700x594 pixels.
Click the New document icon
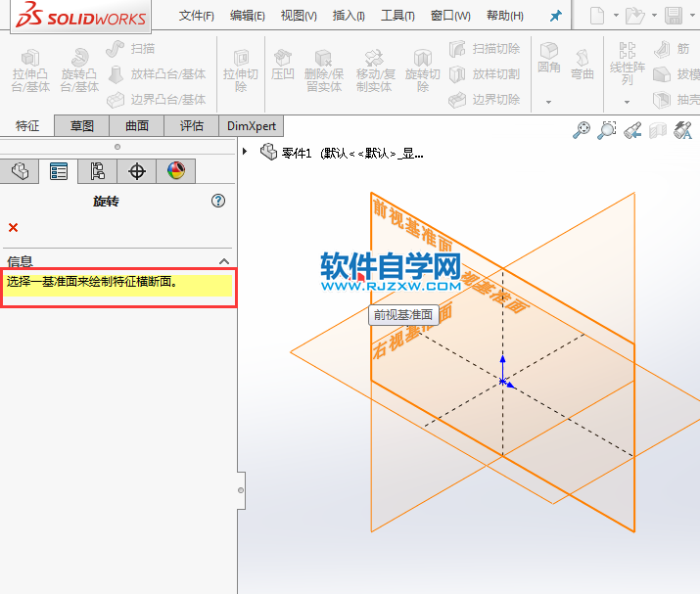coord(597,16)
